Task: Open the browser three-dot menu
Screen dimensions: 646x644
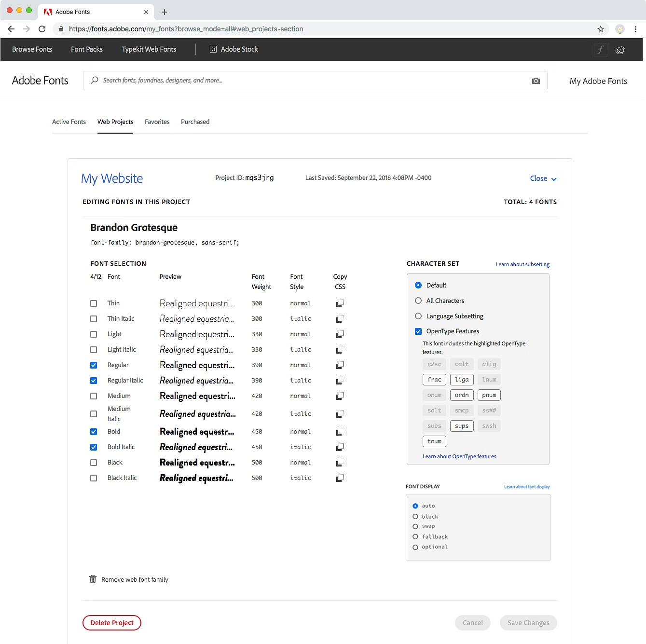Action: (635, 29)
